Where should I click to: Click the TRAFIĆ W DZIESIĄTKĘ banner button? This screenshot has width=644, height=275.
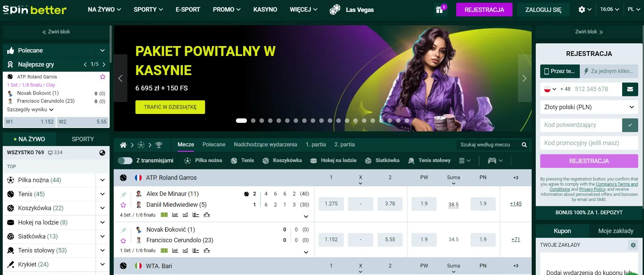(170, 107)
